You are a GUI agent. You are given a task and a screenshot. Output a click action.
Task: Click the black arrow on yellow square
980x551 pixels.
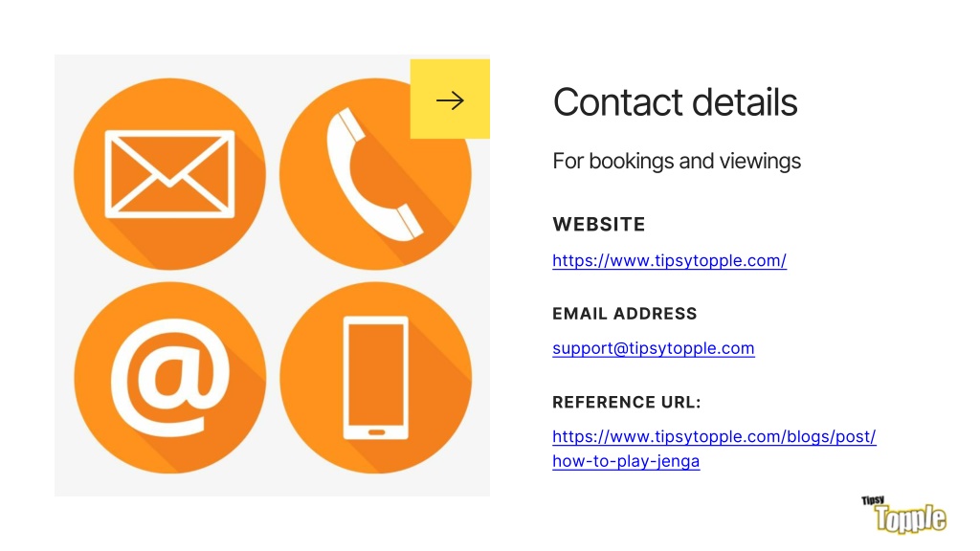click(x=450, y=99)
